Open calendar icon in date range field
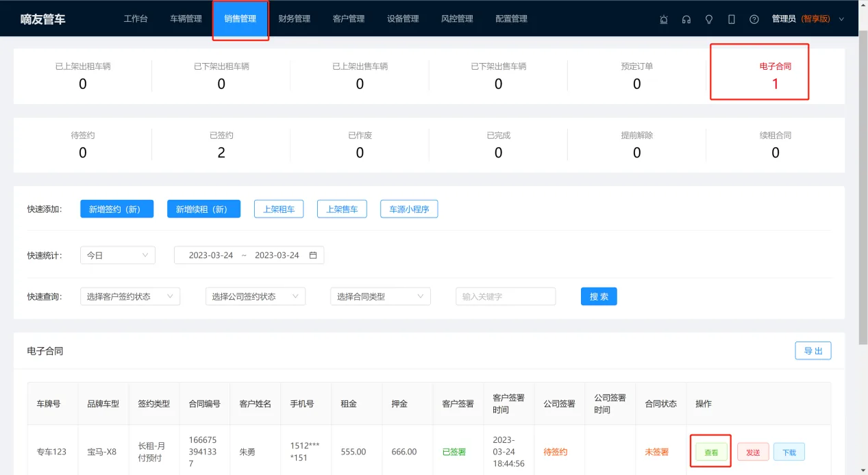Image resolution: width=868 pixels, height=475 pixels. pyautogui.click(x=313, y=255)
